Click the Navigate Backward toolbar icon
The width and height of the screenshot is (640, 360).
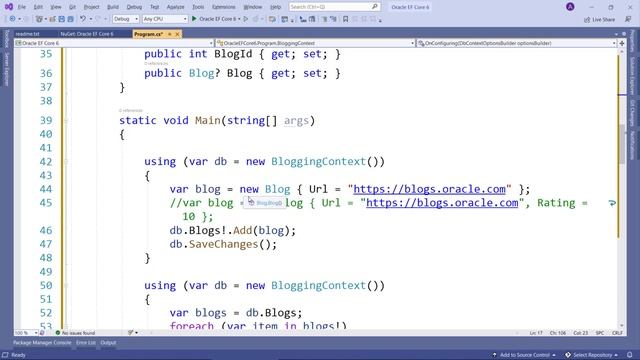click(12, 19)
